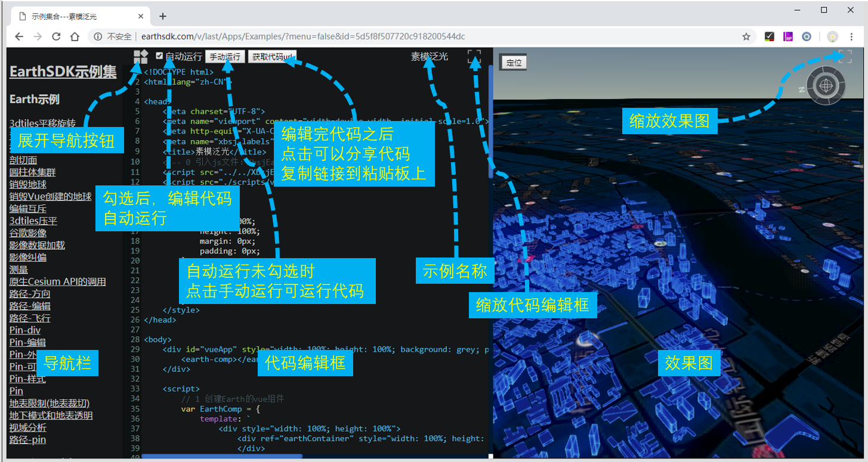The height and width of the screenshot is (462, 868).
Task: Click the 定位 button in the preview
Action: [513, 62]
